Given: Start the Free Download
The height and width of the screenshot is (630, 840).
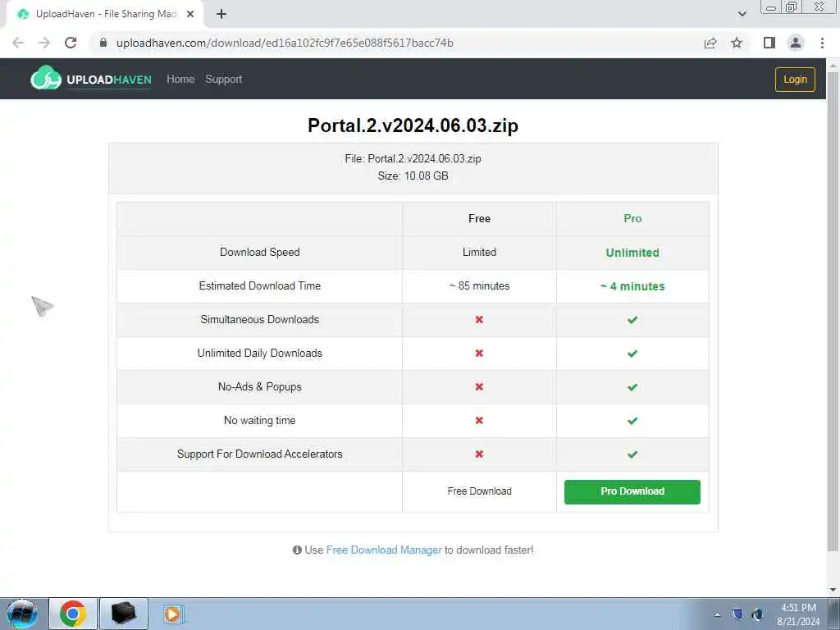Looking at the screenshot, I should click(479, 491).
